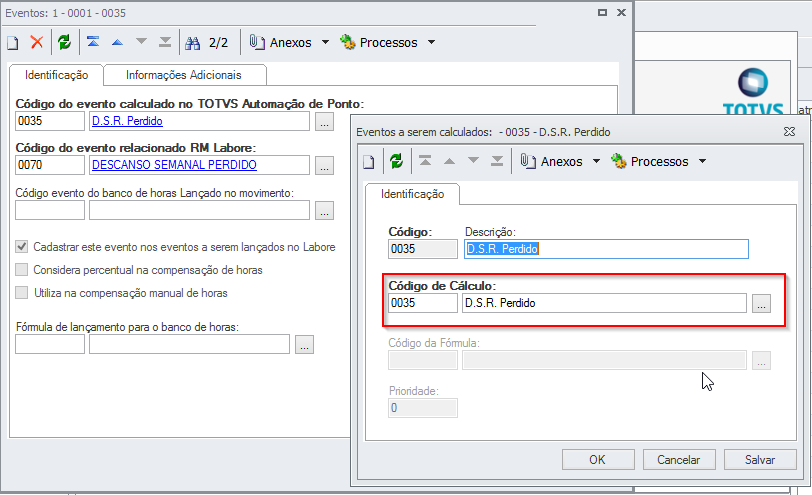Click Descrição field with D.S.R. Perdido selected
812x495 pixels.
606,249
